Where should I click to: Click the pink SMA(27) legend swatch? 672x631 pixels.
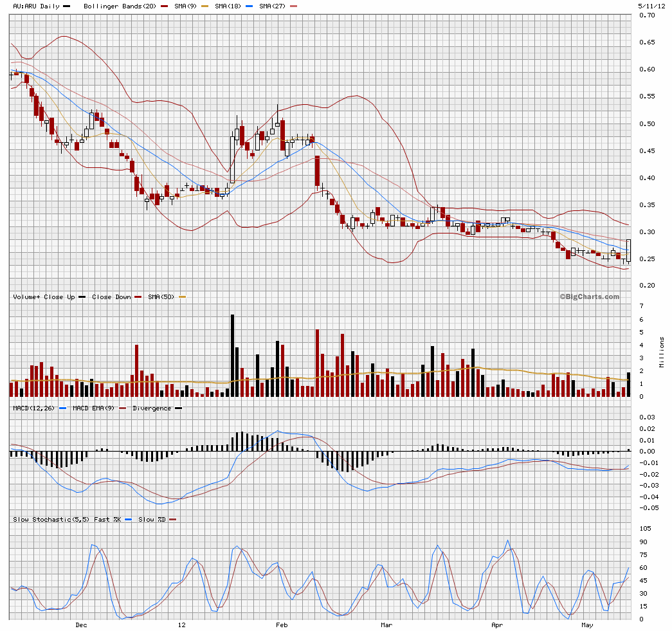[293, 6]
